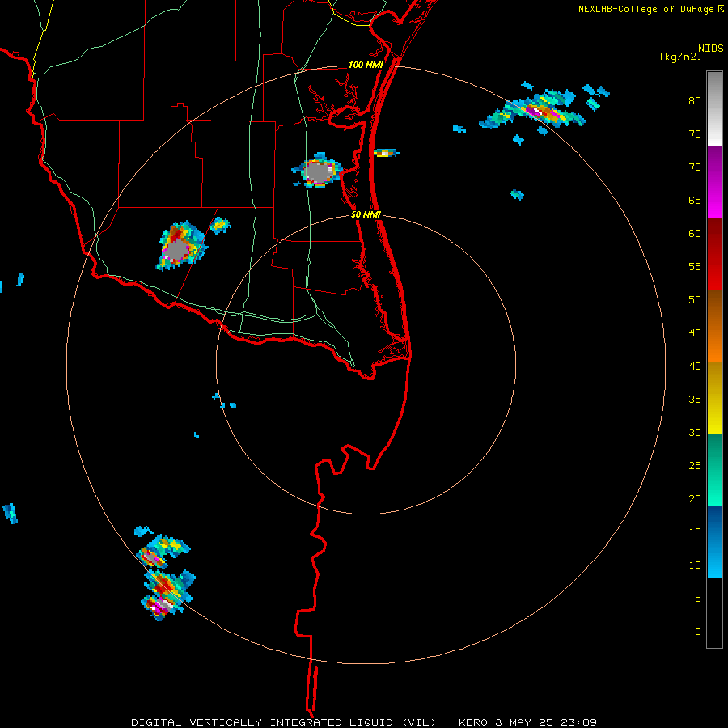The width and height of the screenshot is (728, 728).
Task: Click the 20 value on color scale
Action: pos(695,498)
